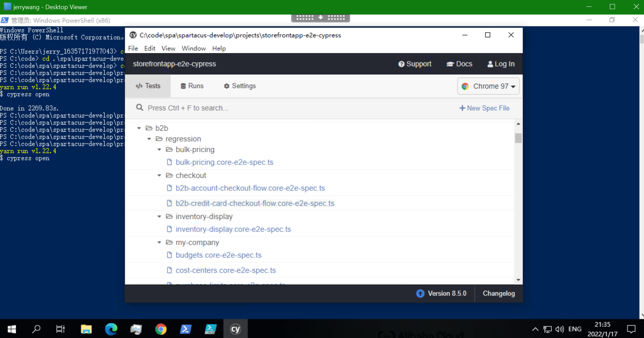Collapse the bulk-pricing folder
The width and height of the screenshot is (644, 338).
(x=159, y=150)
